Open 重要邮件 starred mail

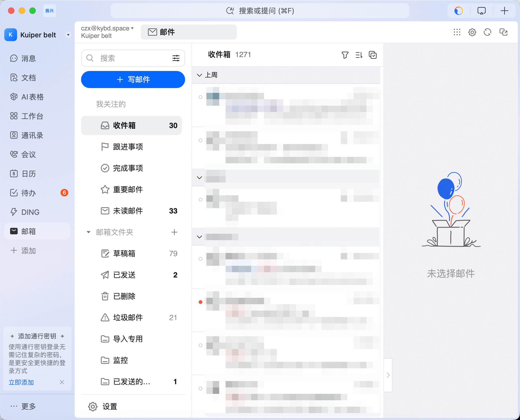(x=131, y=189)
